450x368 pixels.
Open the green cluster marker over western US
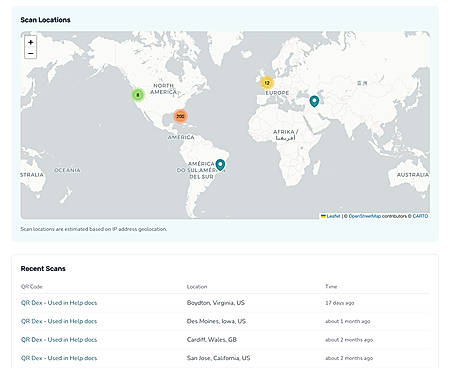coord(138,95)
